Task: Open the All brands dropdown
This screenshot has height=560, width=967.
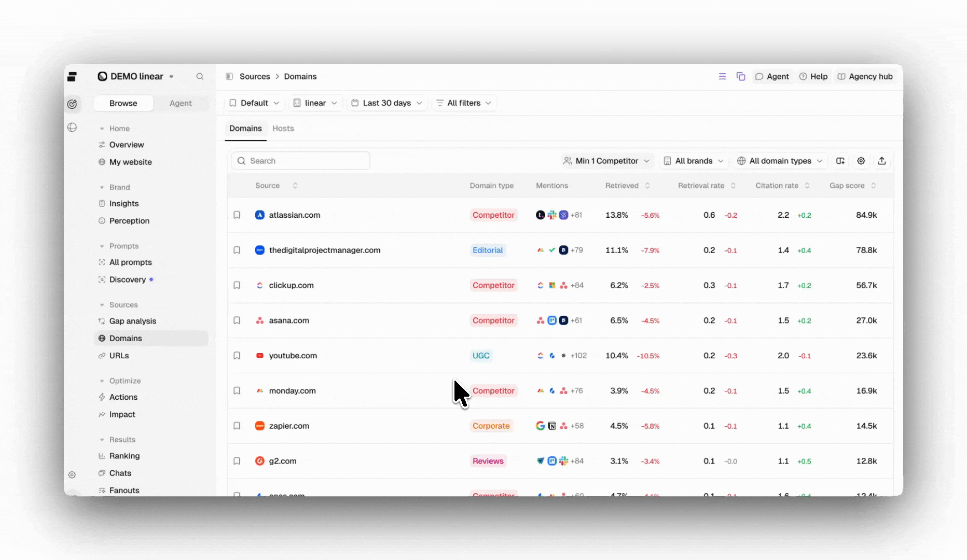Action: click(x=694, y=161)
